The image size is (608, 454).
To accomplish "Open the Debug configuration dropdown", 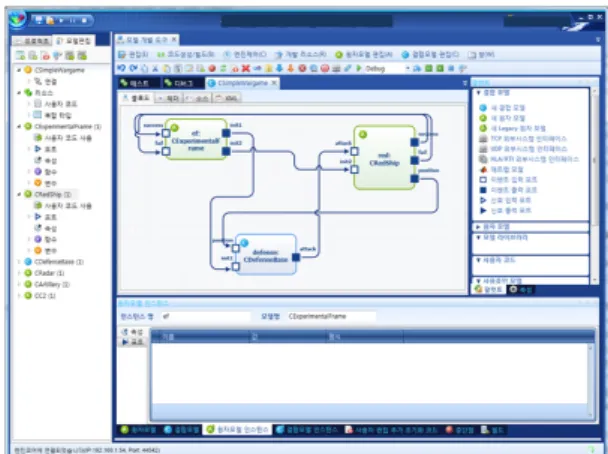I will (408, 69).
